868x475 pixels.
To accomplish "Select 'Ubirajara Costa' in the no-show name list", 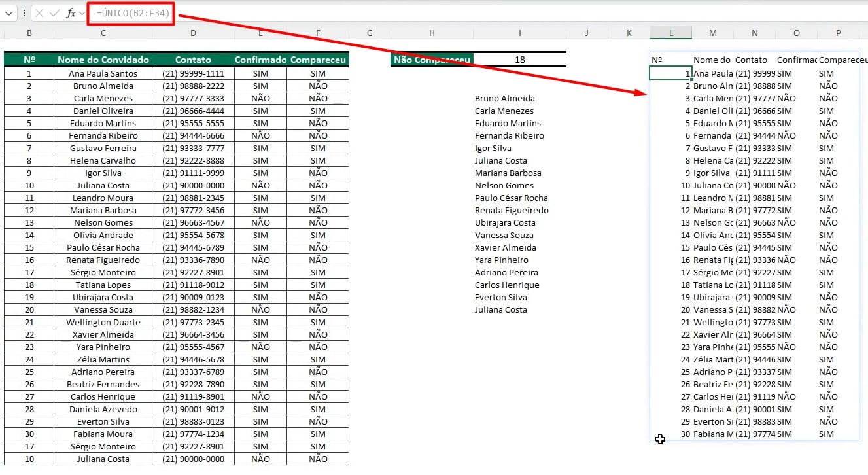I will pyautogui.click(x=505, y=223).
